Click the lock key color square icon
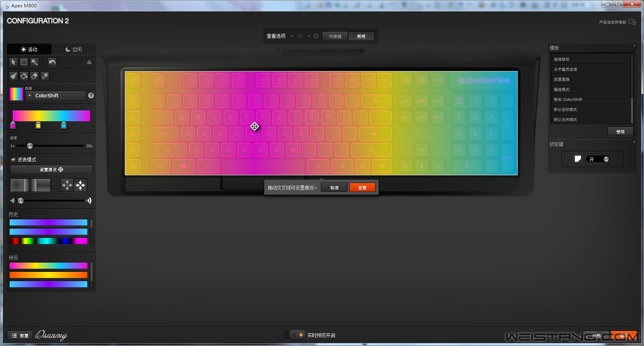Image resolution: width=644 pixels, height=346 pixels. (x=578, y=159)
